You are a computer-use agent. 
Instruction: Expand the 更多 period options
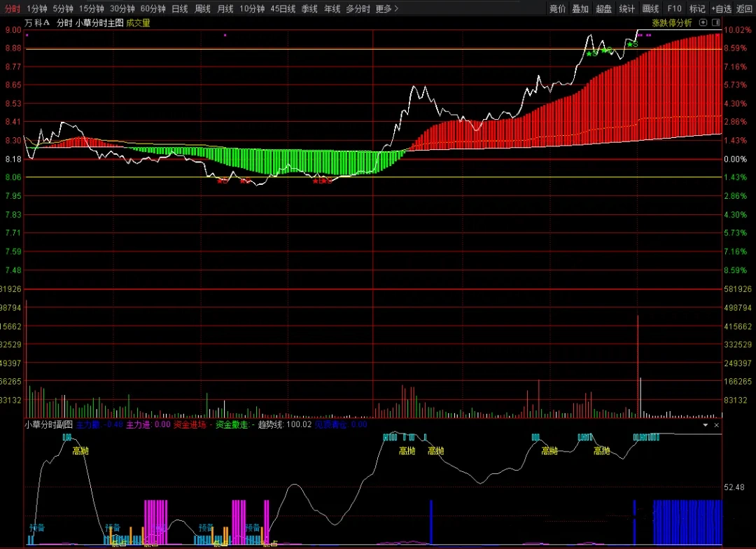386,9
